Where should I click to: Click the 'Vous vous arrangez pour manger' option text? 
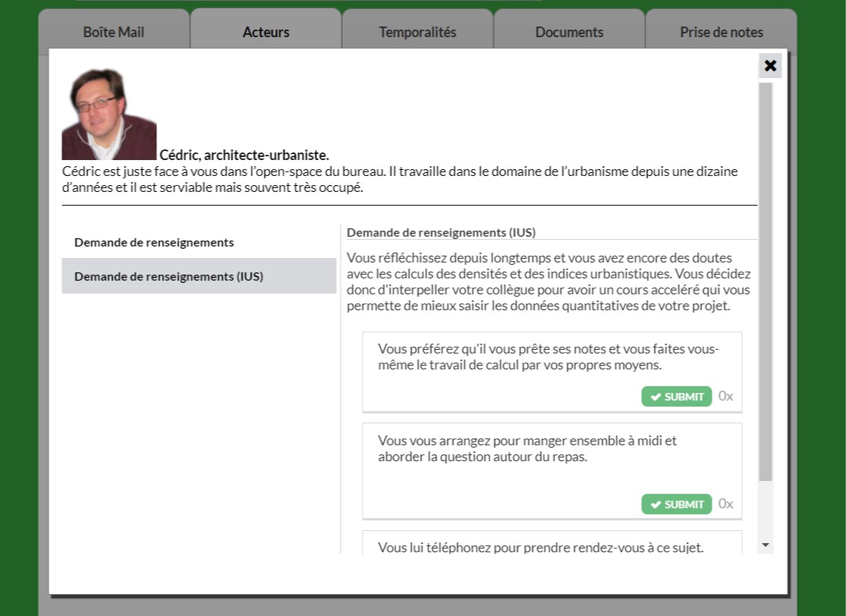pos(527,448)
